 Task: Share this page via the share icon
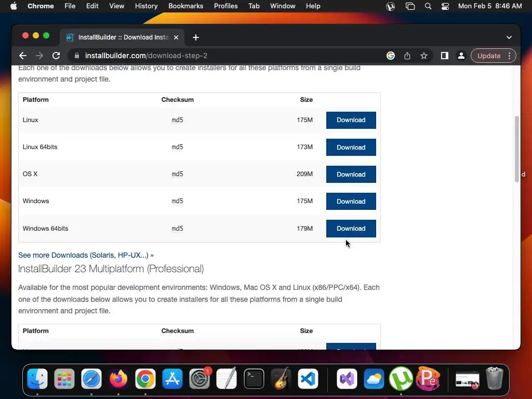click(x=407, y=56)
